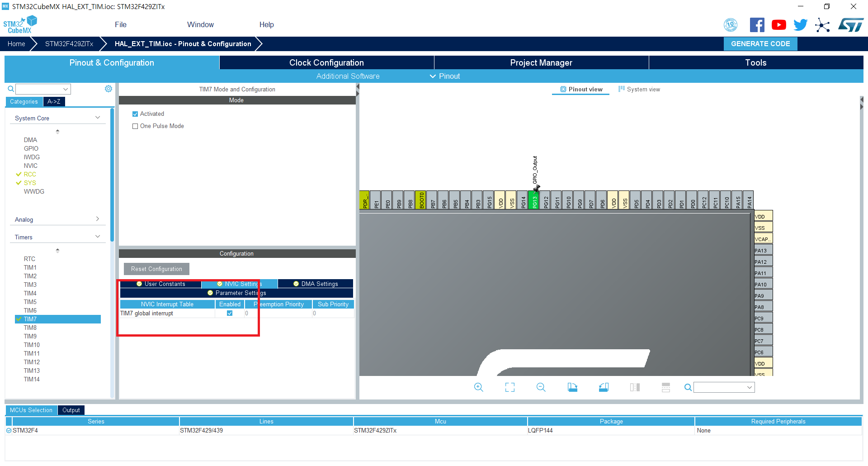Switch to Project Manager tab
This screenshot has height=466, width=868.
(541, 62)
